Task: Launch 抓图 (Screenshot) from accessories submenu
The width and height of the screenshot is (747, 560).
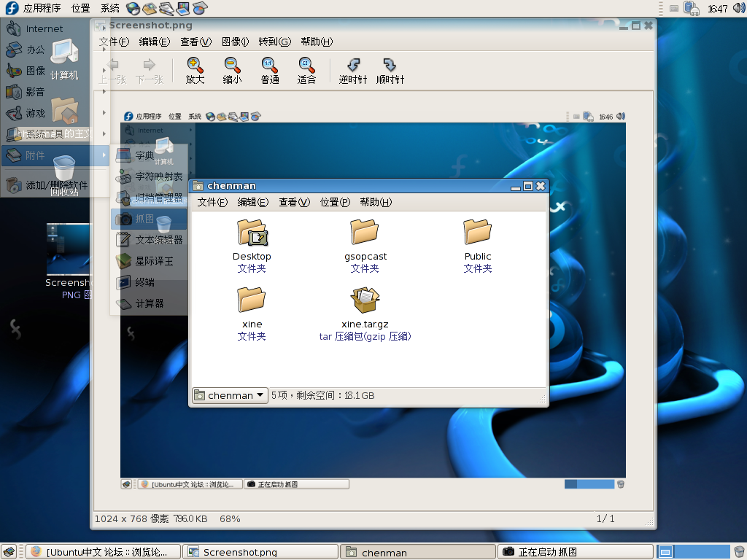Action: [149, 219]
